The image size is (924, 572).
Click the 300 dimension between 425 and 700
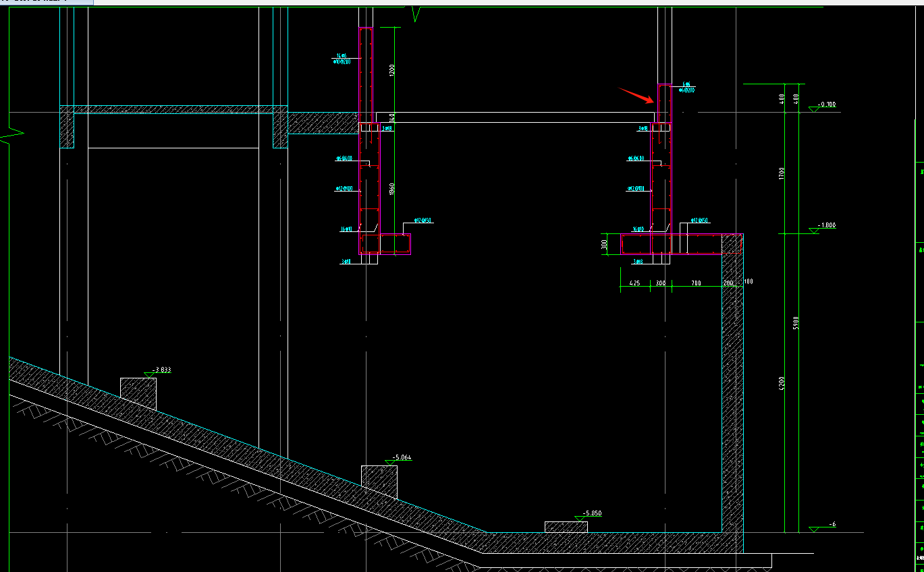click(661, 283)
